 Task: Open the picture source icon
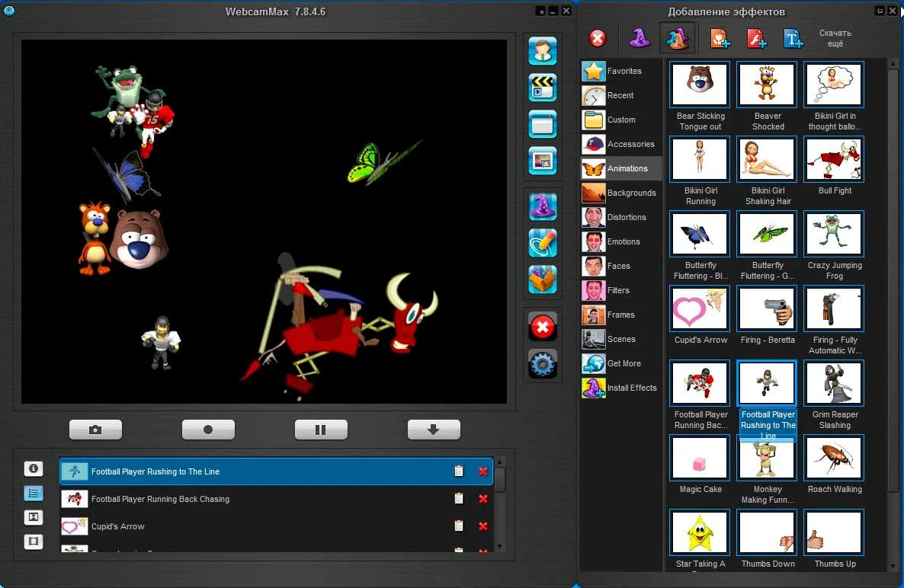pos(542,161)
